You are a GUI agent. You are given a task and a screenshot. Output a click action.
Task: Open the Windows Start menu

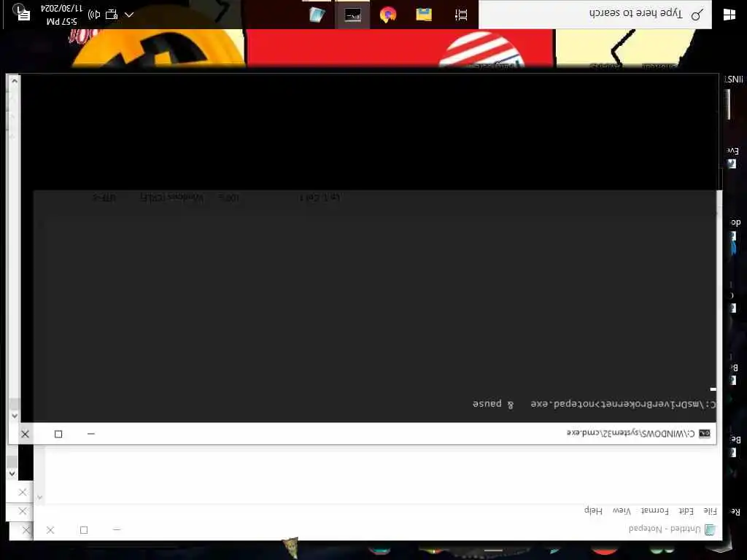tap(729, 15)
